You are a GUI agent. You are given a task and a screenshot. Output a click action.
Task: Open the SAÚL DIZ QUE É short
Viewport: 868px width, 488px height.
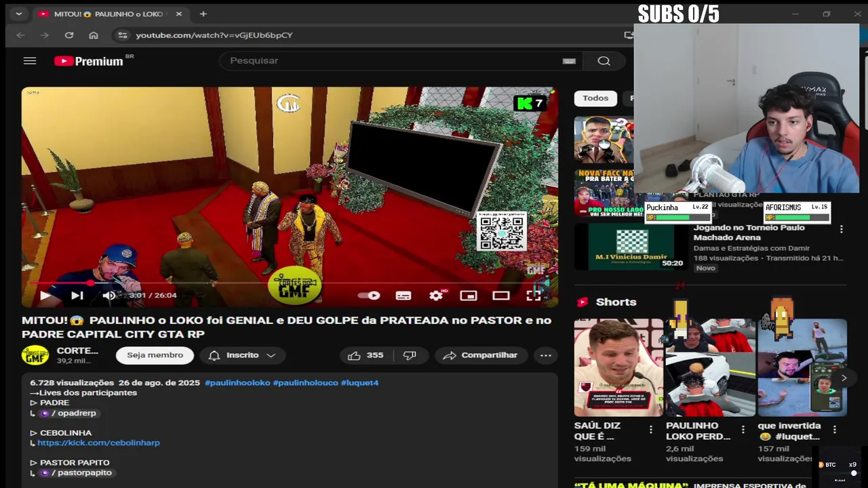(618, 367)
